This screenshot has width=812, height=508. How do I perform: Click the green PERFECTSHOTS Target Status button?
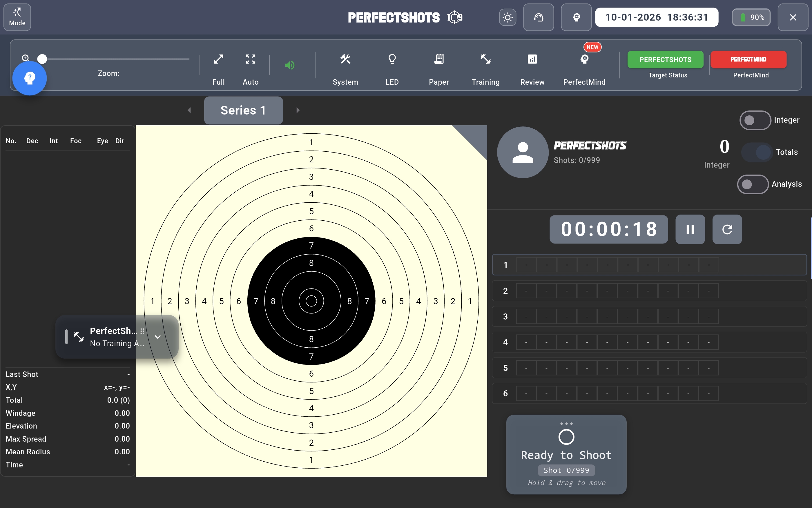[665, 60]
